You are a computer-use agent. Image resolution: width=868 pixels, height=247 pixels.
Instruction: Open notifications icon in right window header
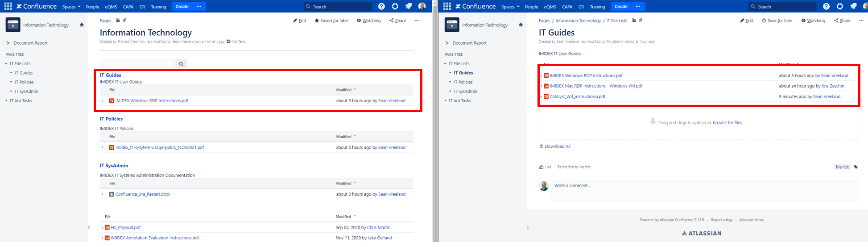[x=853, y=7]
